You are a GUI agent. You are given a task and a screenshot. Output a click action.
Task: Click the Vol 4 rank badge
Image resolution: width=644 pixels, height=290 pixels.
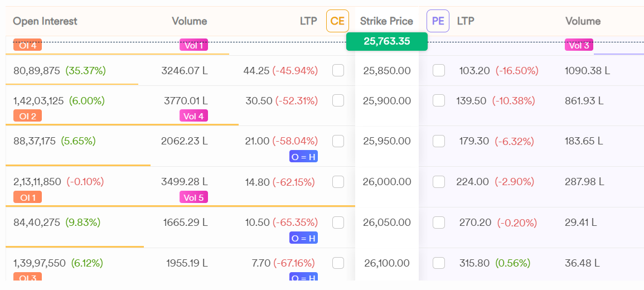point(193,116)
